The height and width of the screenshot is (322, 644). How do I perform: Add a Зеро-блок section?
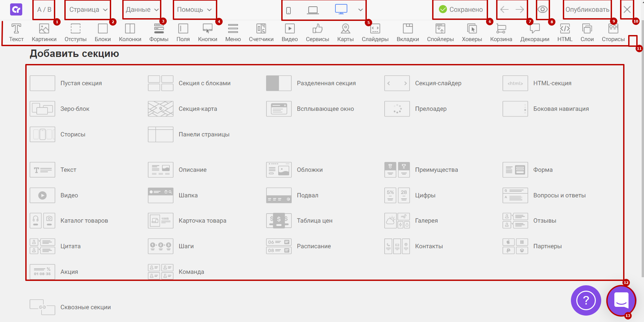point(60,109)
